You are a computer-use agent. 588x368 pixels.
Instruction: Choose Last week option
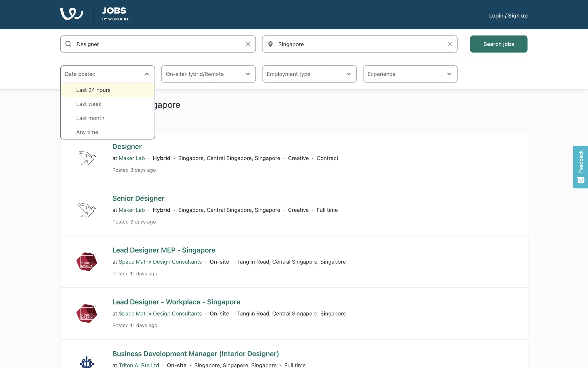[89, 104]
